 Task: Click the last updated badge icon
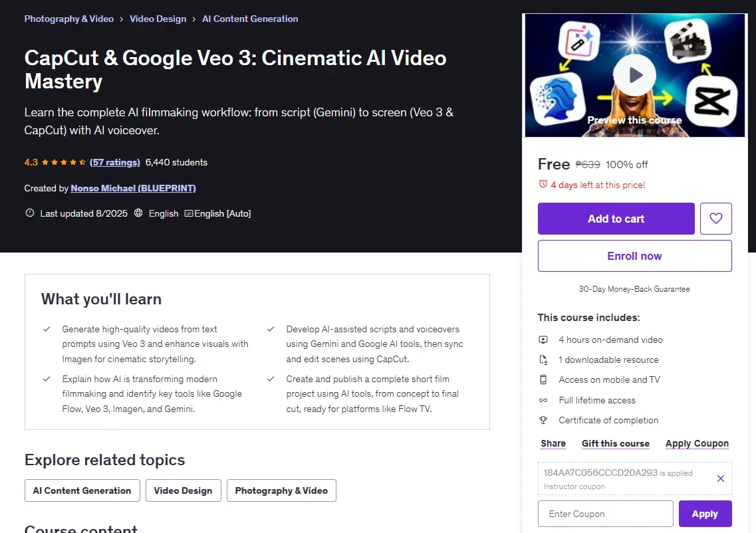pyautogui.click(x=30, y=213)
